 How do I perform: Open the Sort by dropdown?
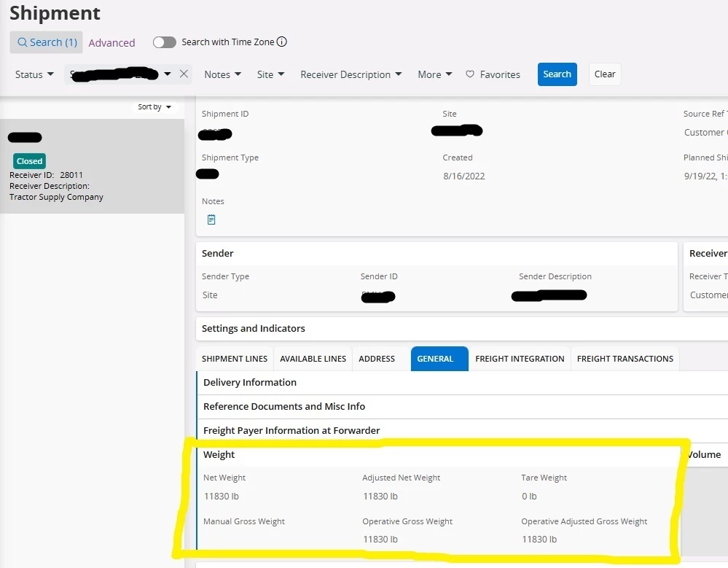click(154, 107)
